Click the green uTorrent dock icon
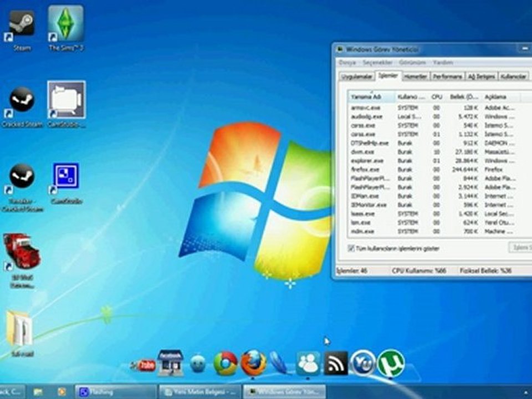Screen dimensions: 532x399 click(x=391, y=363)
